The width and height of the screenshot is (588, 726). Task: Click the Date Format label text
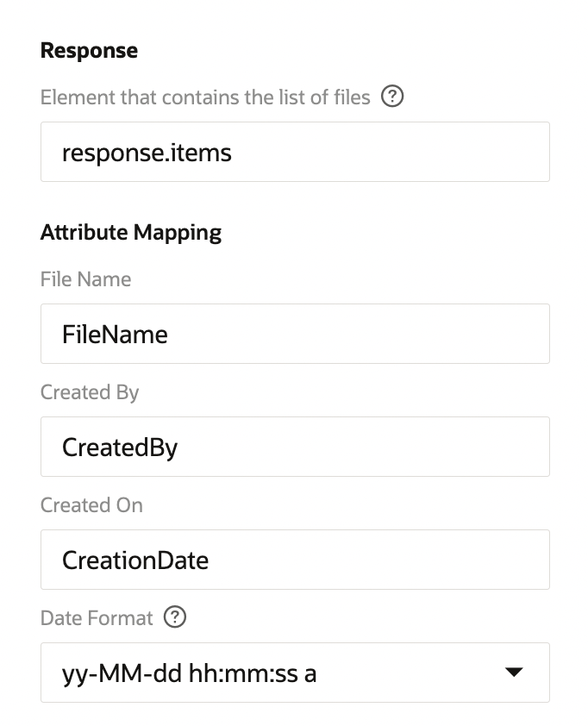pyautogui.click(x=96, y=617)
